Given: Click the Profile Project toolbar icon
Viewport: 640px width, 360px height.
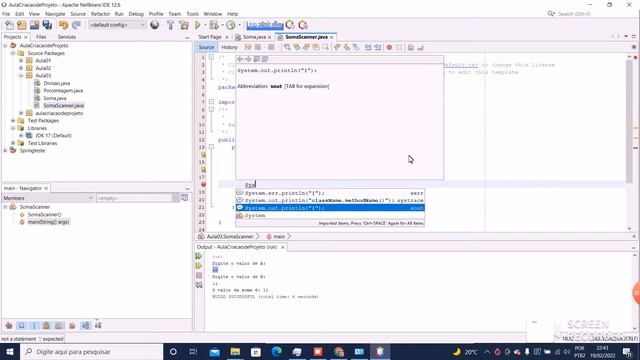Looking at the screenshot, I should [x=231, y=25].
